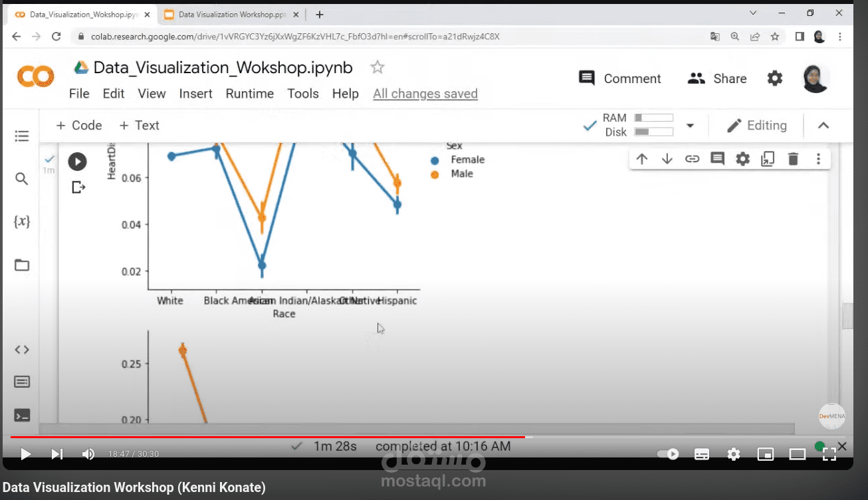Open the View menu
The height and width of the screenshot is (500, 868).
click(152, 94)
